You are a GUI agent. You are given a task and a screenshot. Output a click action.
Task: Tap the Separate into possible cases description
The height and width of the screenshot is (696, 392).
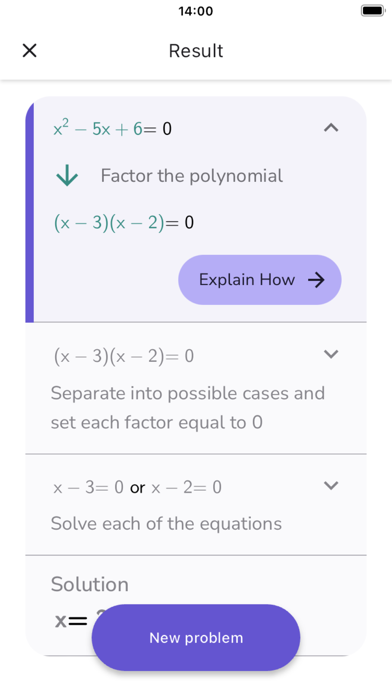pyautogui.click(x=188, y=407)
